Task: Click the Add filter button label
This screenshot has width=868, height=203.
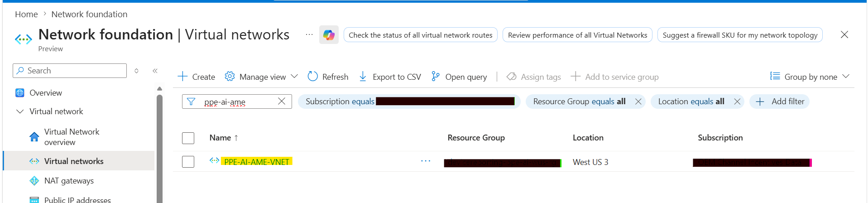Action: (x=788, y=101)
